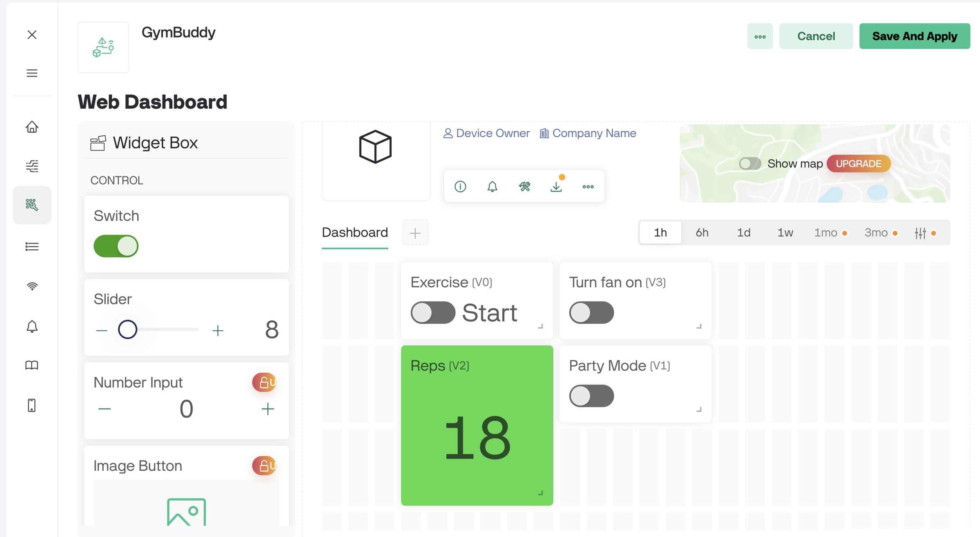This screenshot has width=980, height=537.
Task: Toggle the Exercise Start switch
Action: point(433,313)
